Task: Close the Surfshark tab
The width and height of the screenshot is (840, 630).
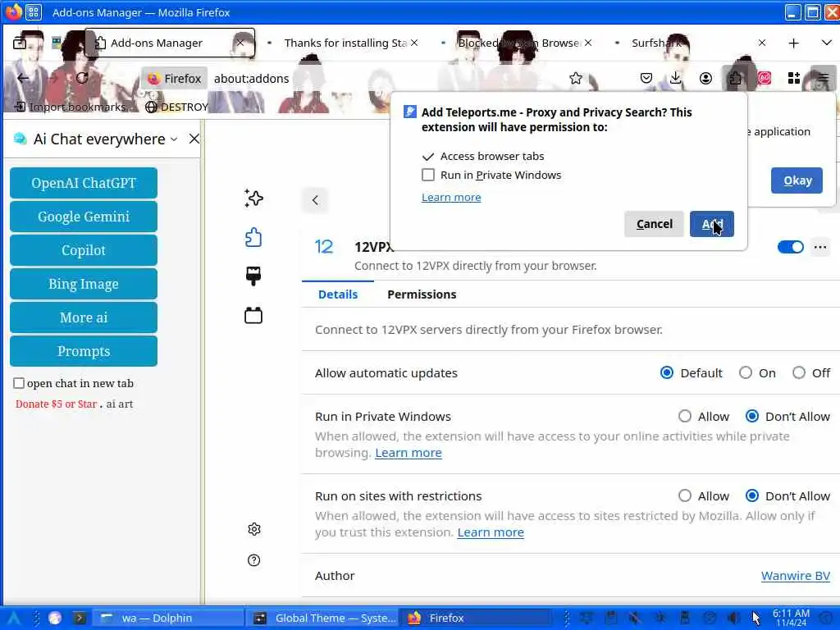Action: pyautogui.click(x=762, y=43)
